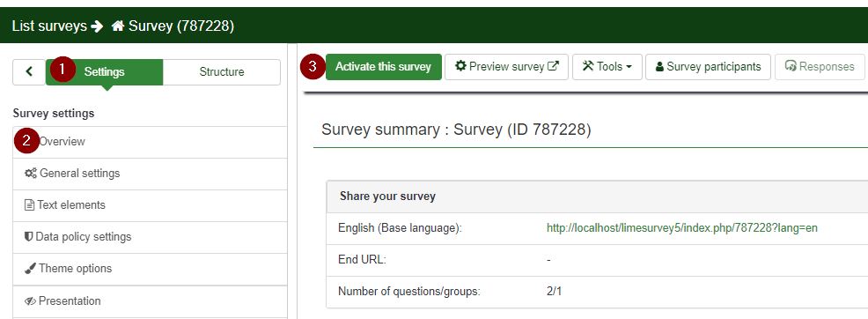
Task: Click the Responses button
Action: pyautogui.click(x=820, y=66)
